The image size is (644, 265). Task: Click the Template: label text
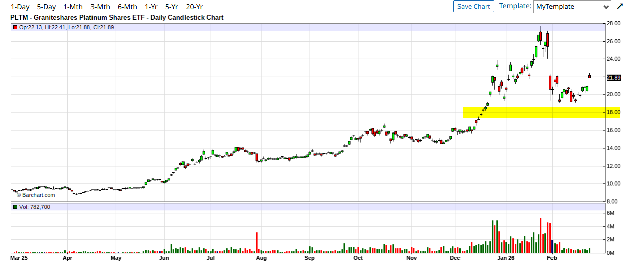(515, 6)
